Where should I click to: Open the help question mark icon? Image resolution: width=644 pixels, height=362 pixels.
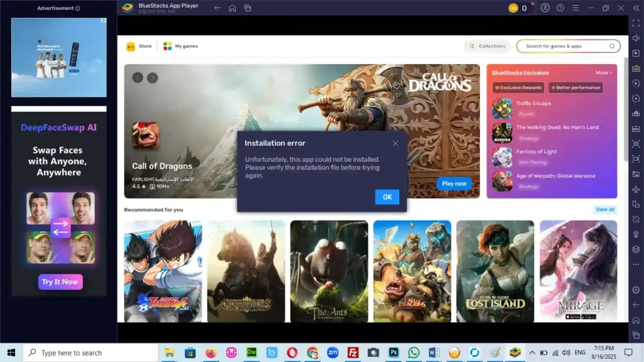560,8
